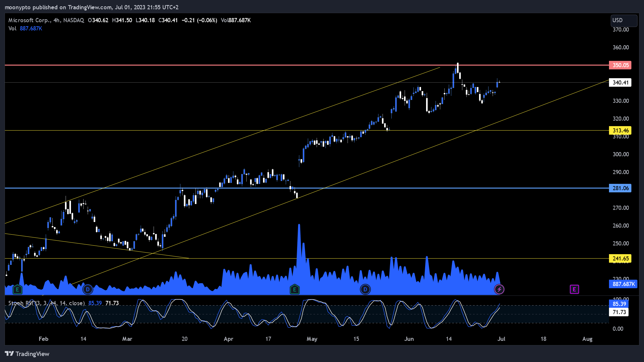The height and width of the screenshot is (362, 644).
Task: Click the Stoch RSI 85.39 axis label
Action: click(x=619, y=304)
